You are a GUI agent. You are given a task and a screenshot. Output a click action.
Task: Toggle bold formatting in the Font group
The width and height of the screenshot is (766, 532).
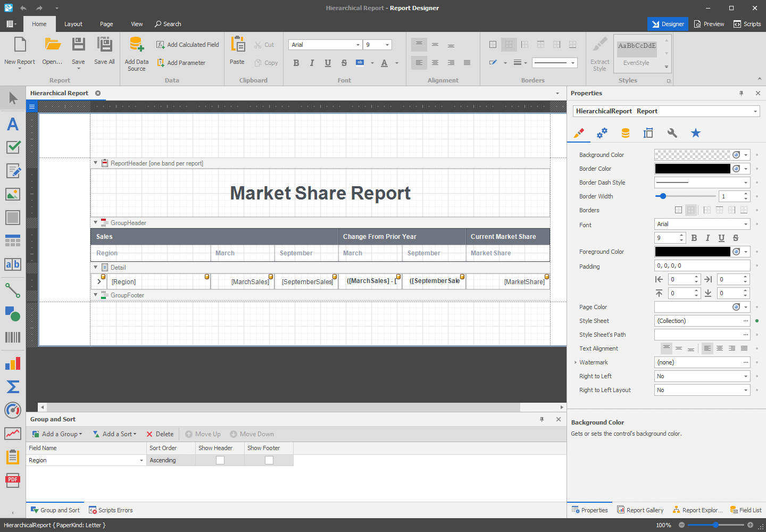(296, 62)
